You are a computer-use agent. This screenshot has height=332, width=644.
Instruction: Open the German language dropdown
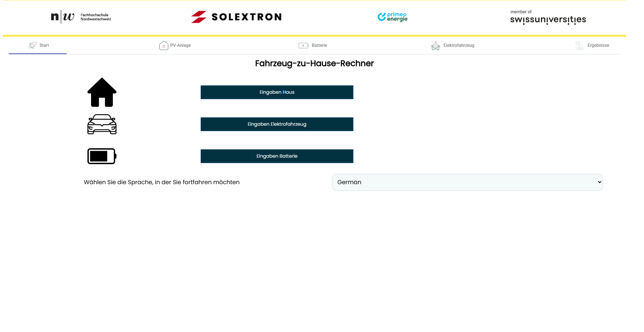[467, 182]
